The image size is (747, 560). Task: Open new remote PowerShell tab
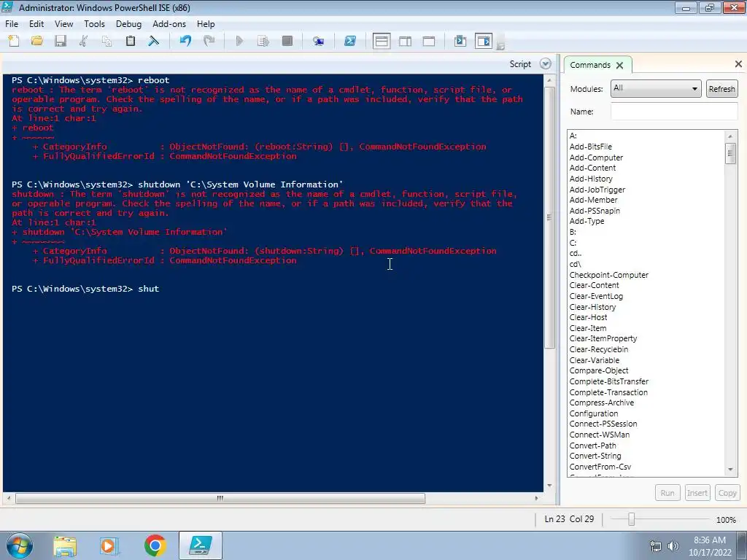[x=318, y=41]
